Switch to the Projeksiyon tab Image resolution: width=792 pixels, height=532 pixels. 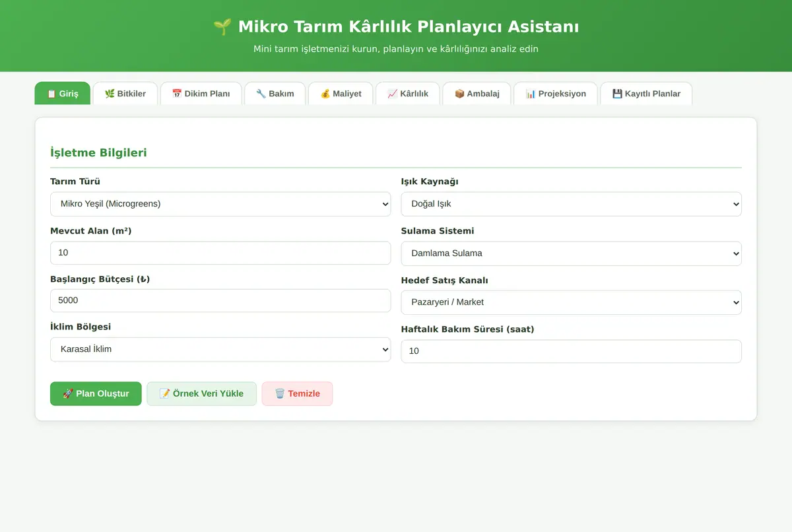coord(556,93)
